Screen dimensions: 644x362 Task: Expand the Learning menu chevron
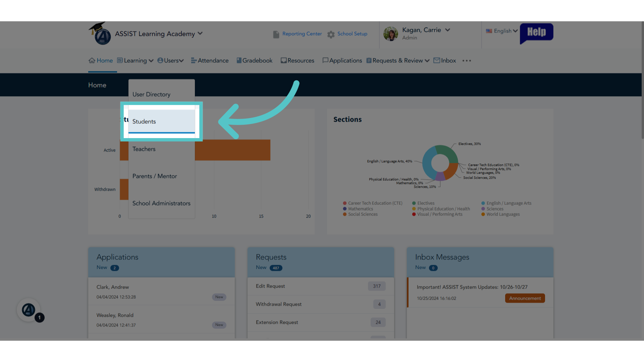pyautogui.click(x=151, y=61)
